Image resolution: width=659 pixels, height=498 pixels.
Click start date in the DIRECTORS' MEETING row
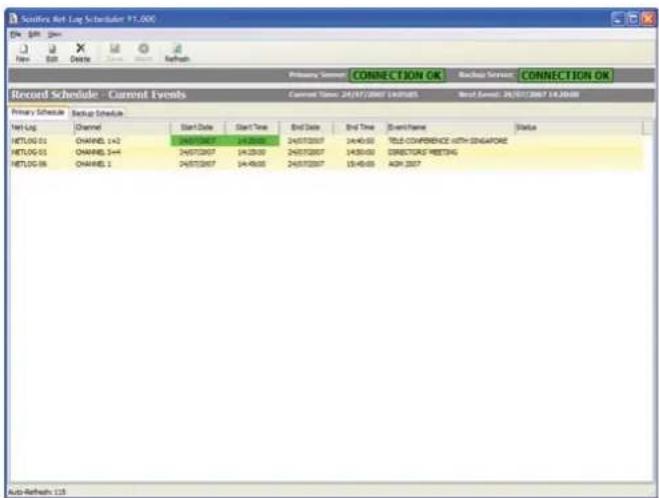point(198,152)
